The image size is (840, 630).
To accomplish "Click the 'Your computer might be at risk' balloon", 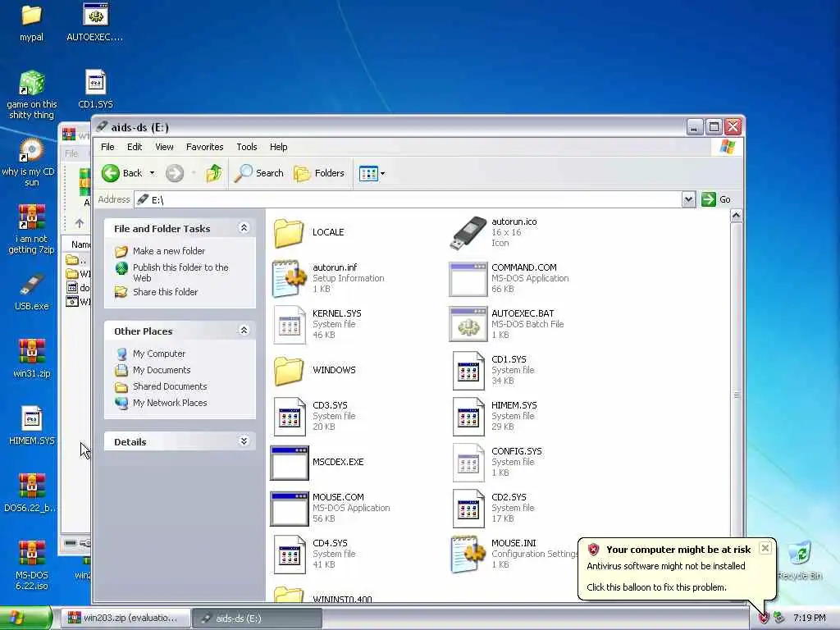I will click(x=677, y=568).
